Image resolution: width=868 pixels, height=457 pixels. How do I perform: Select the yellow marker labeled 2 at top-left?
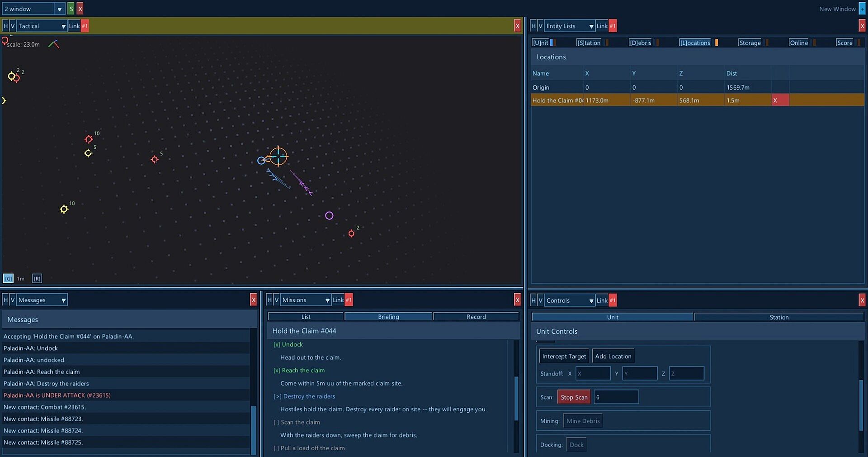[x=12, y=76]
